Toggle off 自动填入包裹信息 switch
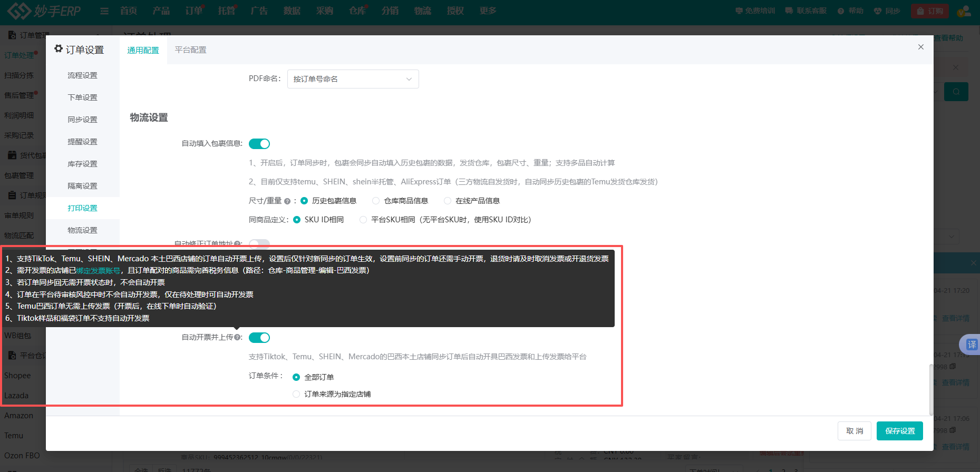The width and height of the screenshot is (980, 472). tap(259, 144)
